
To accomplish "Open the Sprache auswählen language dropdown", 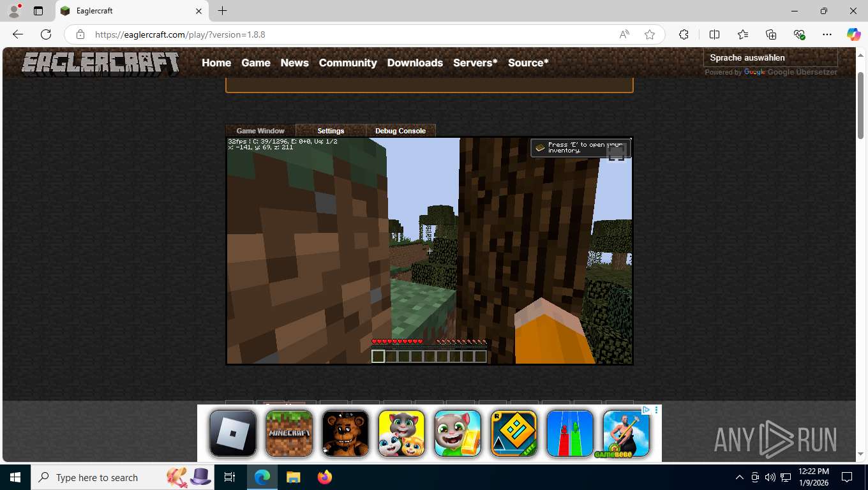I will pyautogui.click(x=770, y=57).
